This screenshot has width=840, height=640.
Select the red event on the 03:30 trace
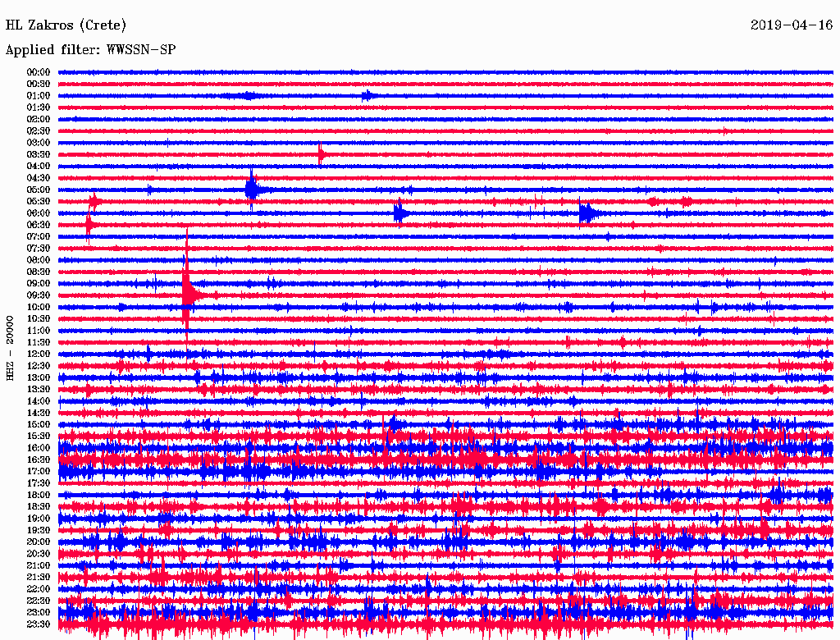coord(322,153)
